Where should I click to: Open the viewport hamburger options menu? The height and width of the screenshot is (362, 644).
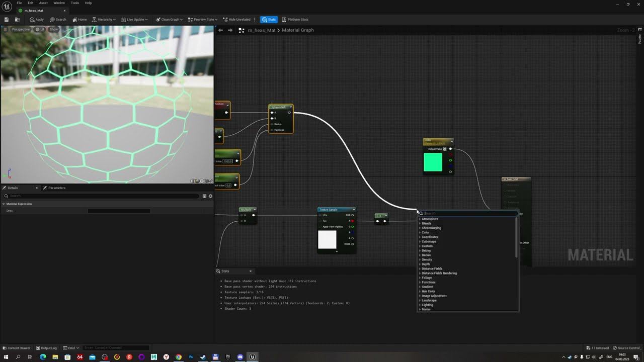(6, 29)
